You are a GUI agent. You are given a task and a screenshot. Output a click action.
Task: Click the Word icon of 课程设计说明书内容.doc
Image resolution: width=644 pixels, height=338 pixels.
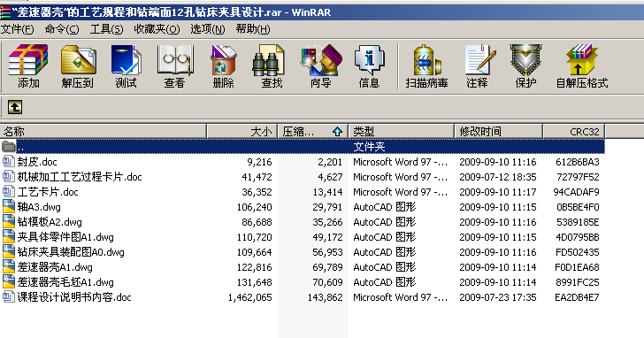pyautogui.click(x=8, y=297)
